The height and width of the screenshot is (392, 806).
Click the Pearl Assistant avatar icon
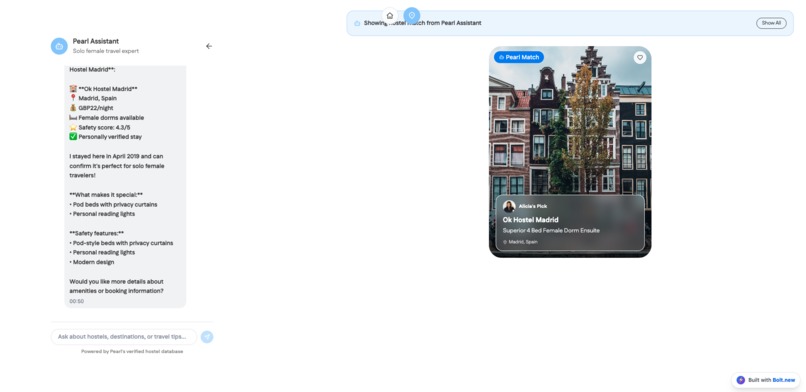59,46
